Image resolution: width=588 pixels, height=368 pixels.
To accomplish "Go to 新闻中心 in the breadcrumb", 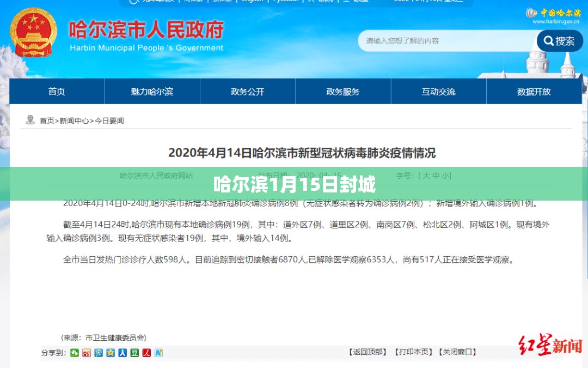I will (x=74, y=121).
